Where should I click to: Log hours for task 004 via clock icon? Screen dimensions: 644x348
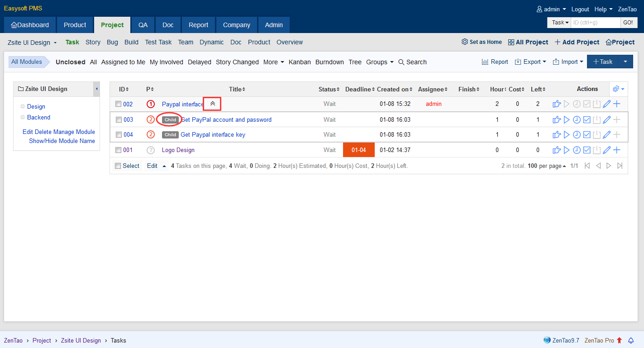(x=577, y=135)
